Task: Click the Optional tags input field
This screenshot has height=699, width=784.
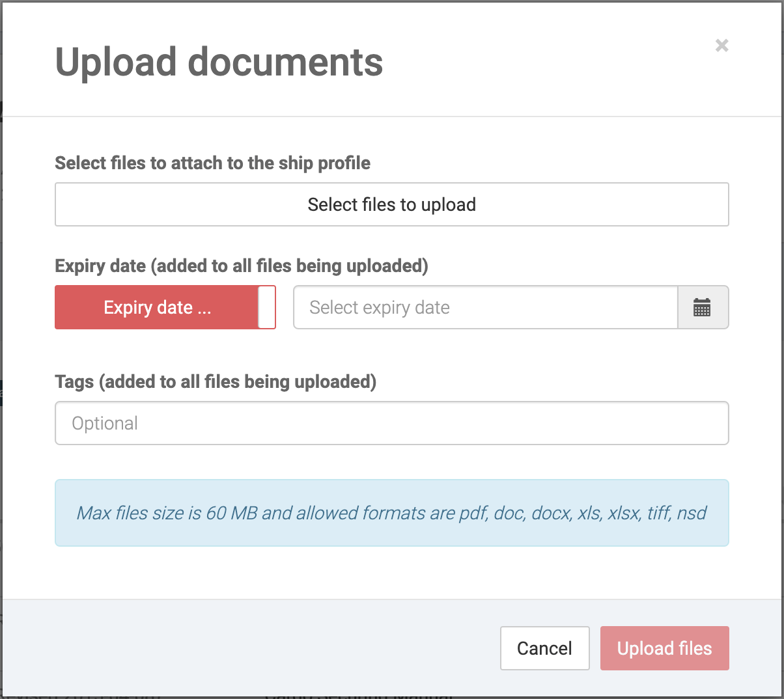Action: [391, 423]
